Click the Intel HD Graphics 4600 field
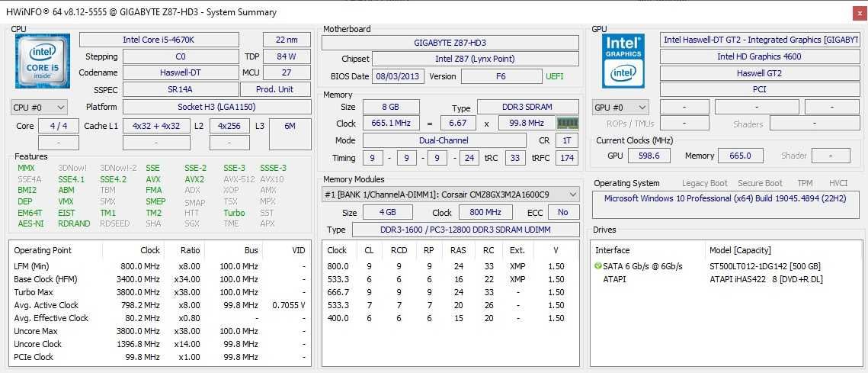Image resolution: width=868 pixels, height=373 pixels. pyautogui.click(x=759, y=56)
